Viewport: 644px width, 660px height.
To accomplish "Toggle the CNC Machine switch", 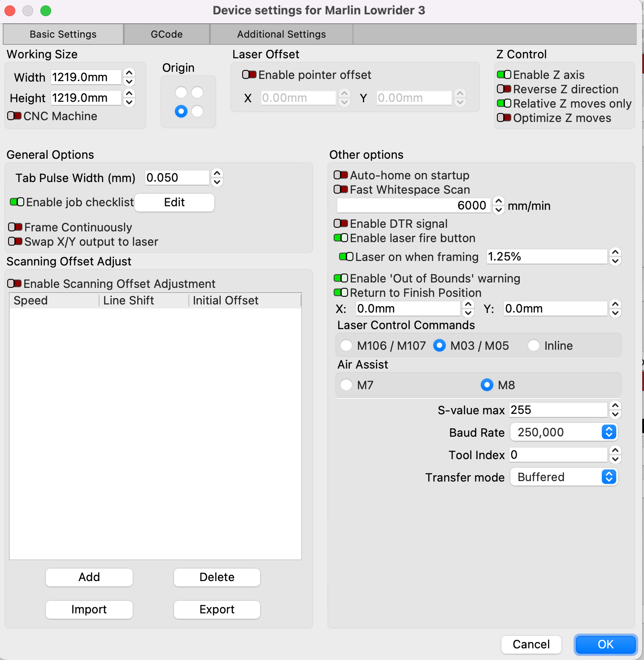I will 14,116.
